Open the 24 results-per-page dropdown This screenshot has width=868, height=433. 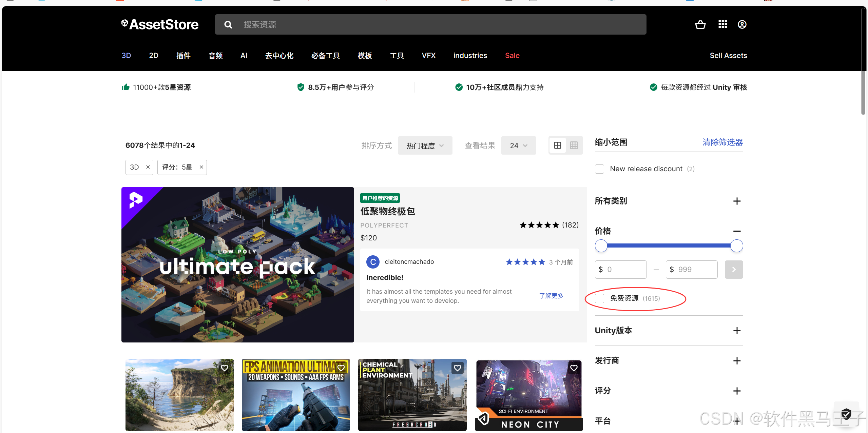click(518, 145)
